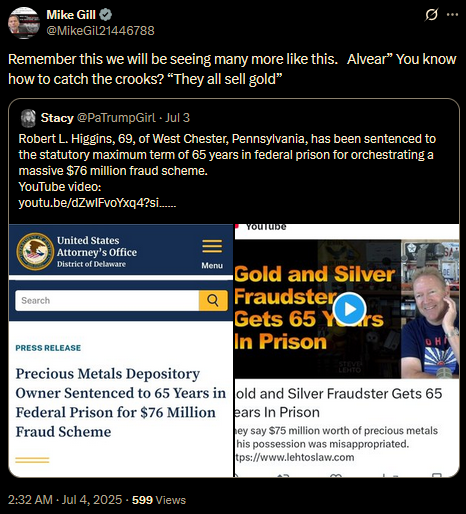This screenshot has height=514, width=466.
Task: Open the @MikeGil21446788 handle
Action: [100, 31]
